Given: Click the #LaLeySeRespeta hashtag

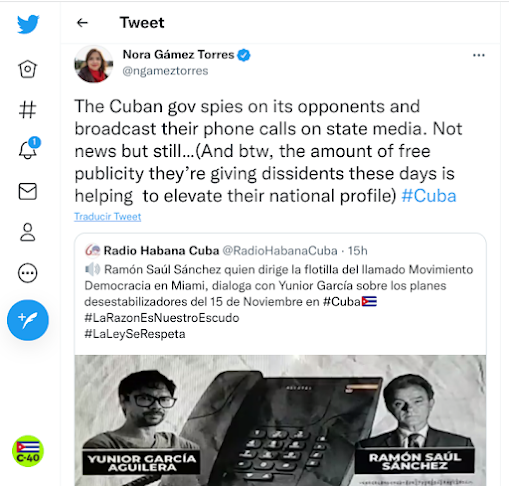Looking at the screenshot, I should pyautogui.click(x=135, y=334).
